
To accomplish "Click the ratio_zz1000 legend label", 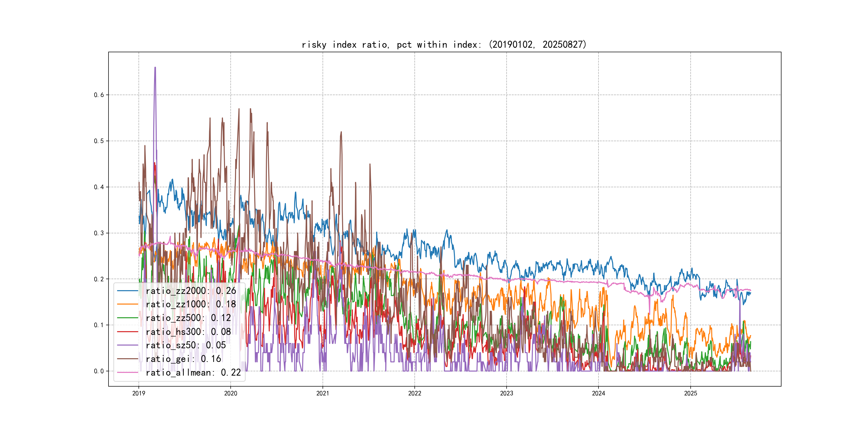I will coord(191,304).
